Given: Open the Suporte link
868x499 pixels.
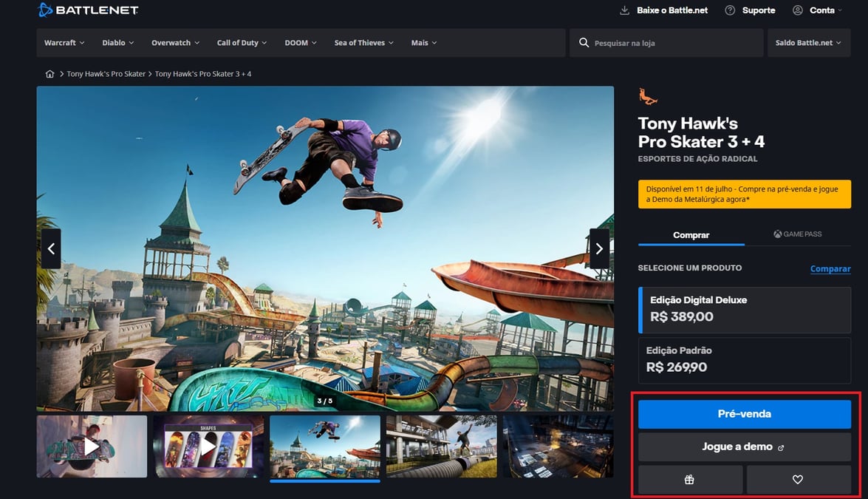Looking at the screenshot, I should tap(759, 10).
